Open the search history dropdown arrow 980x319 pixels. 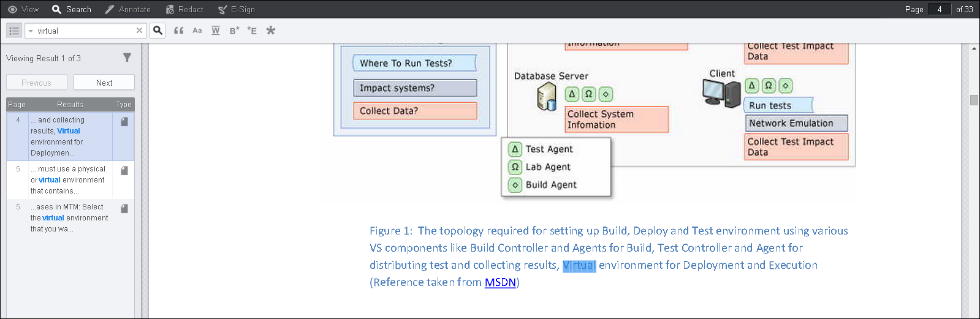[31, 31]
